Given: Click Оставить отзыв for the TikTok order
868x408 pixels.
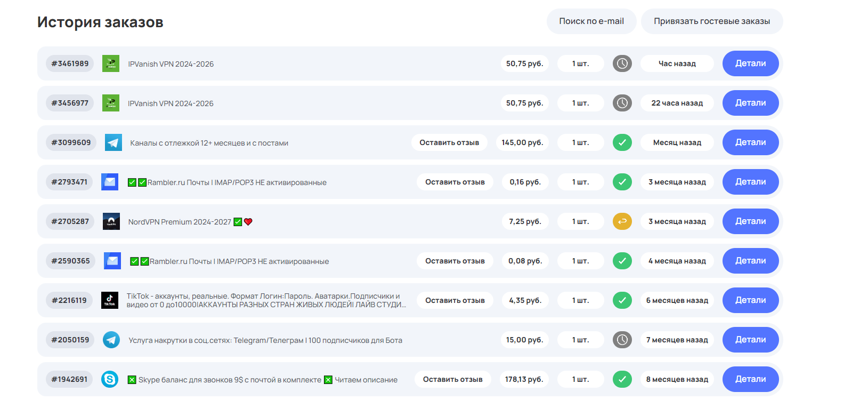Looking at the screenshot, I should click(455, 300).
